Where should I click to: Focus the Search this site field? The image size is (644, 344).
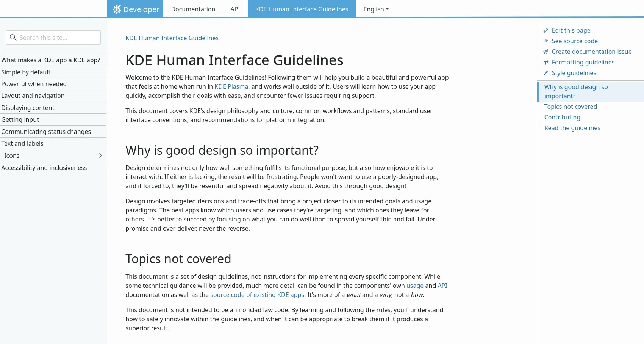pyautogui.click(x=53, y=38)
